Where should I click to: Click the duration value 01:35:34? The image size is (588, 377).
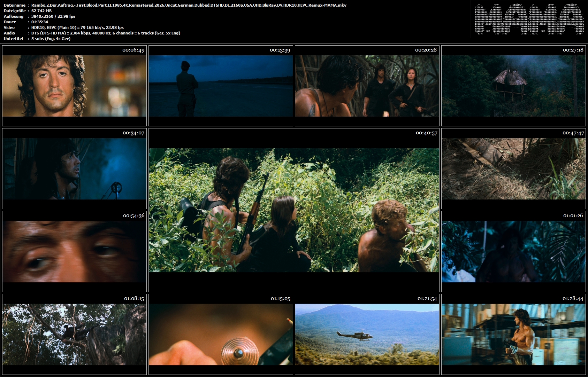40,22
